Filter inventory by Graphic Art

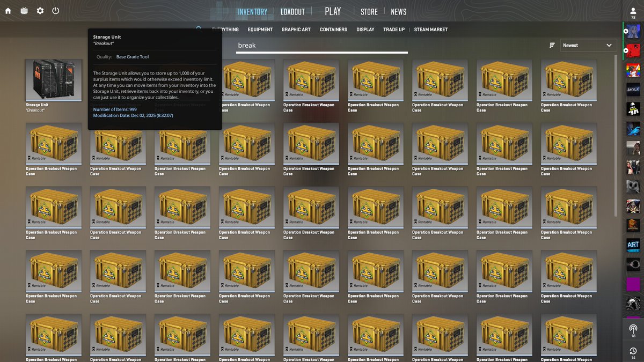296,29
